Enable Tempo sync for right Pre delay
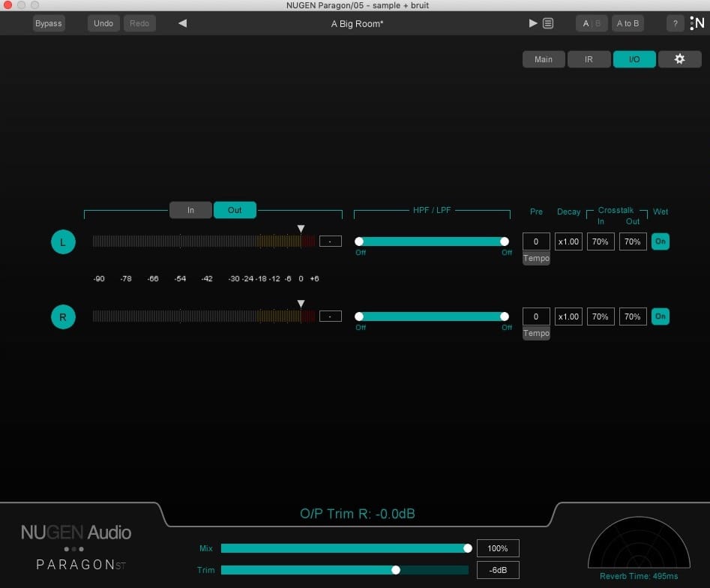Viewport: 710px width, 588px height. coord(536,333)
